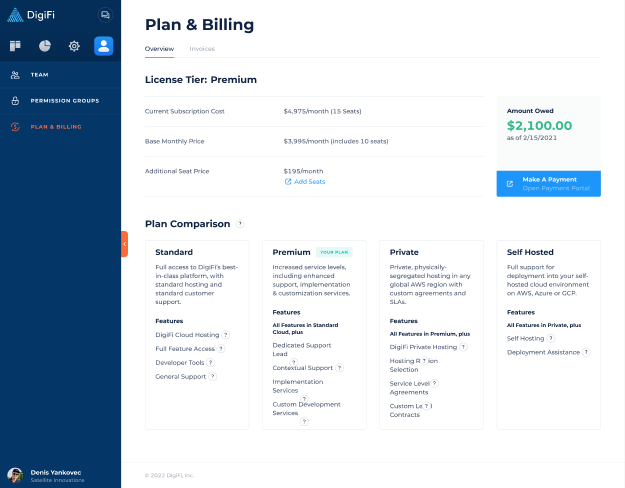The height and width of the screenshot is (488, 625).
Task: Click the Add Seats link
Action: coord(305,181)
